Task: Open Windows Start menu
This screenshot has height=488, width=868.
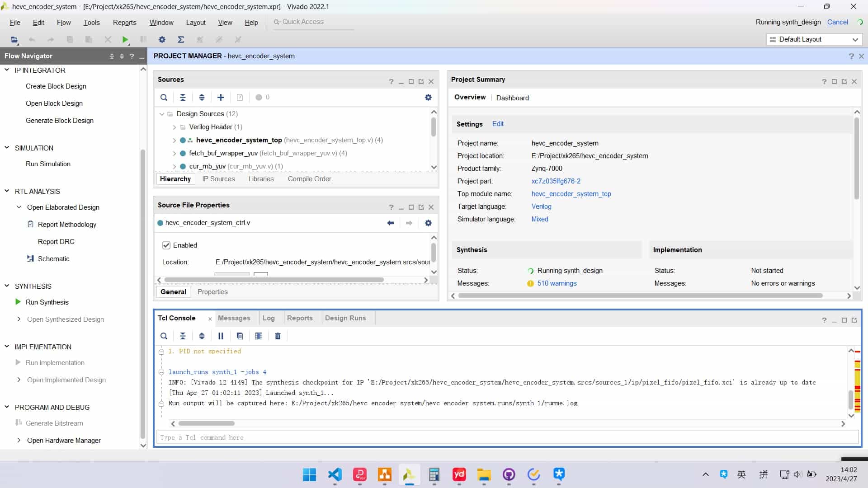Action: [x=310, y=474]
